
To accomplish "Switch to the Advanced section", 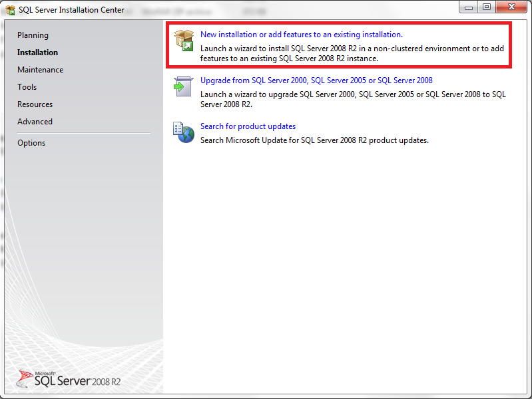I will (35, 122).
